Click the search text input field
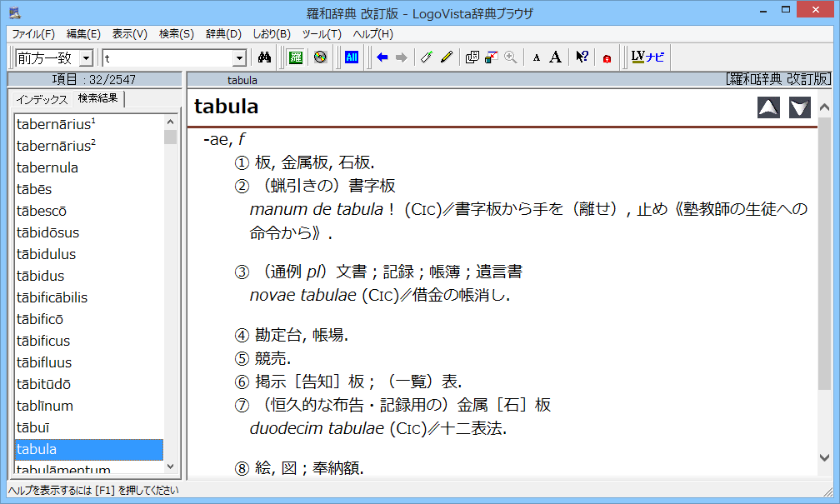Viewport: 840px width, 504px height. coord(167,58)
